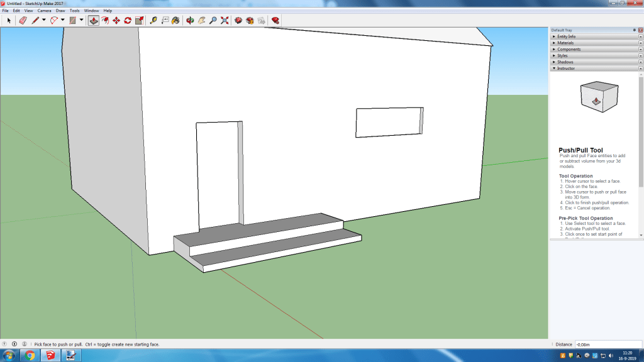Screen dimensions: 644x362
Task: Select the Rotate tool
Action: pyautogui.click(x=128, y=20)
